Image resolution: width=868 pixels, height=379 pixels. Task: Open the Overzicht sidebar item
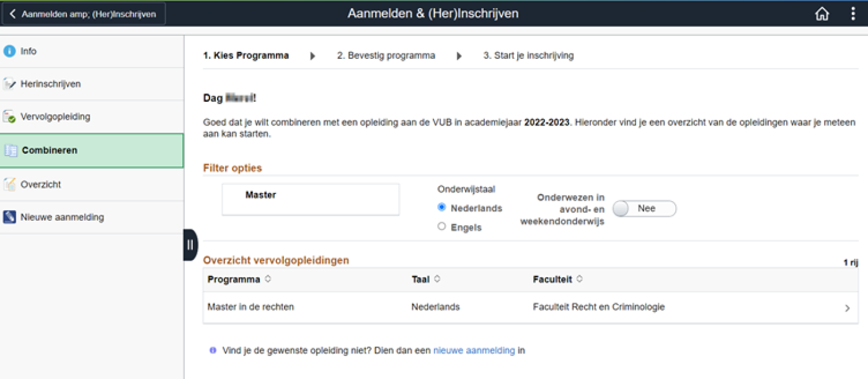(x=92, y=184)
